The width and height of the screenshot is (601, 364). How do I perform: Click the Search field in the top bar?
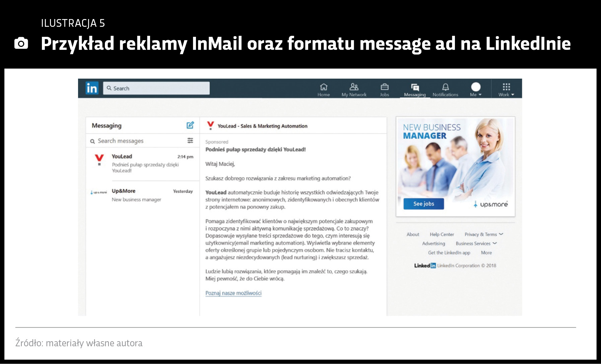pyautogui.click(x=156, y=88)
